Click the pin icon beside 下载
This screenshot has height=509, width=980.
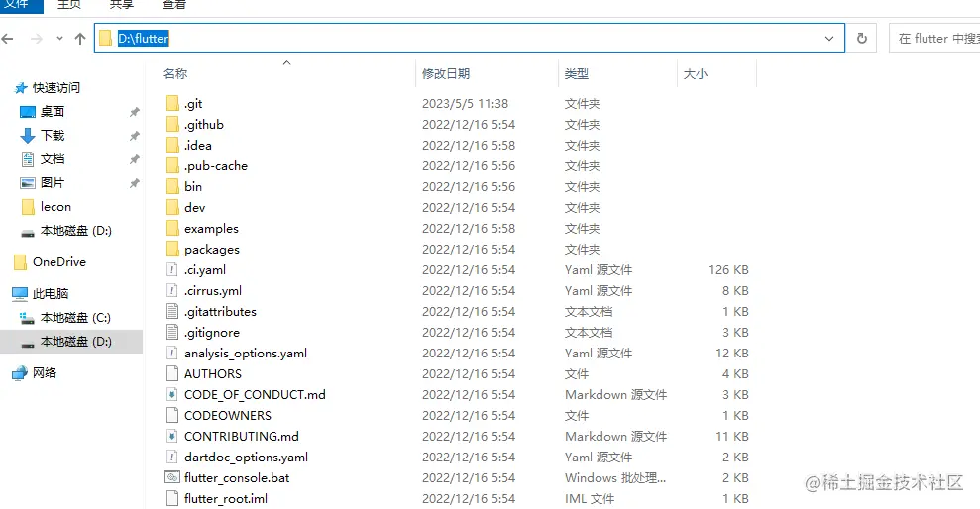coord(135,136)
